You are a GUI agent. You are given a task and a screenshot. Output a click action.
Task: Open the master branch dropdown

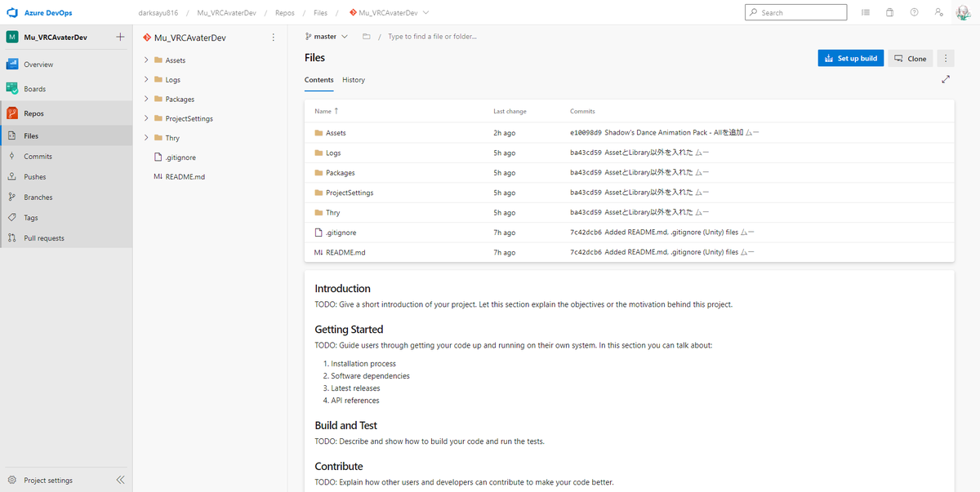tap(326, 37)
